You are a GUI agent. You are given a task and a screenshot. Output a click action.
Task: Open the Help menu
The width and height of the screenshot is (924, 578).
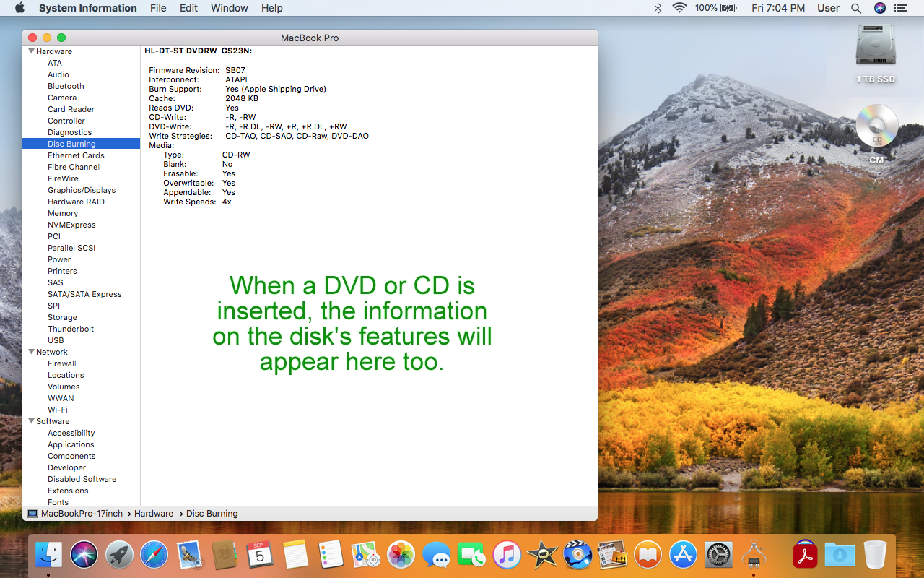[x=272, y=8]
